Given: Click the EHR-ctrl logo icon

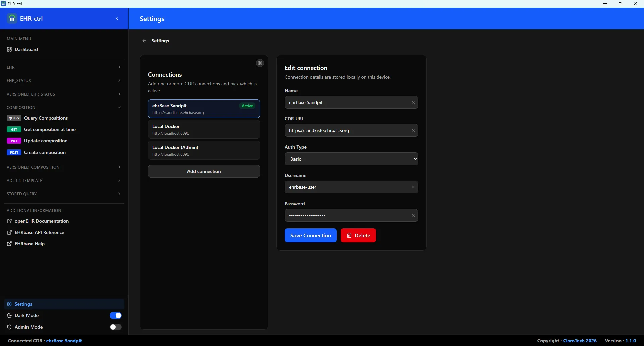Looking at the screenshot, I should 12,18.
